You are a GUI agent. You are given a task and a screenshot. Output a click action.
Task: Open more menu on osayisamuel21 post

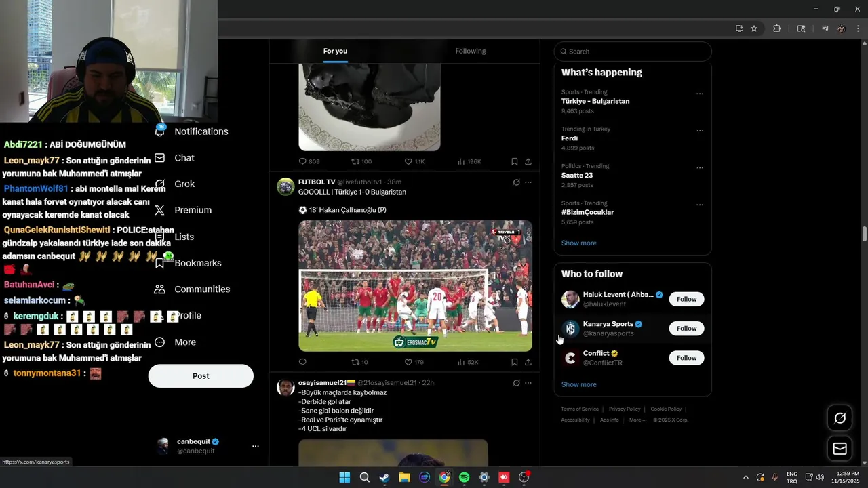point(528,383)
